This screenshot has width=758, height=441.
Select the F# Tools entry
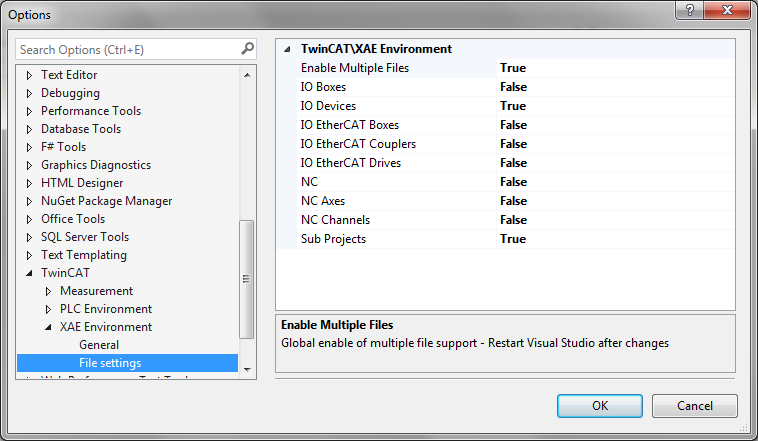(63, 147)
